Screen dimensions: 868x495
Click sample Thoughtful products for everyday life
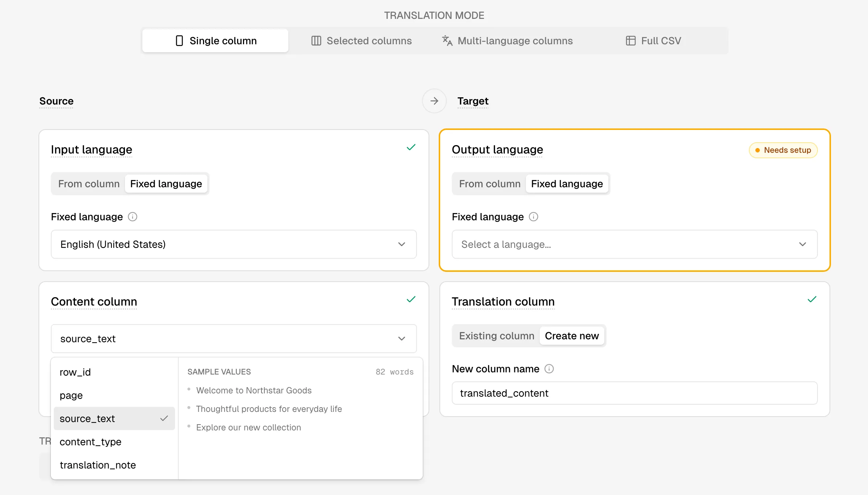(x=269, y=409)
